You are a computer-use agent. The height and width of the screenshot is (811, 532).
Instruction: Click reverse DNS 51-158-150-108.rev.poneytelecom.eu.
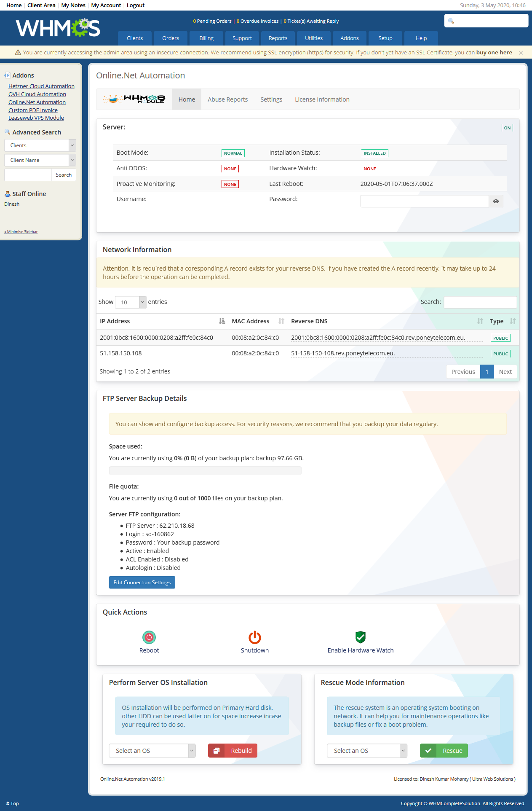pyautogui.click(x=343, y=353)
